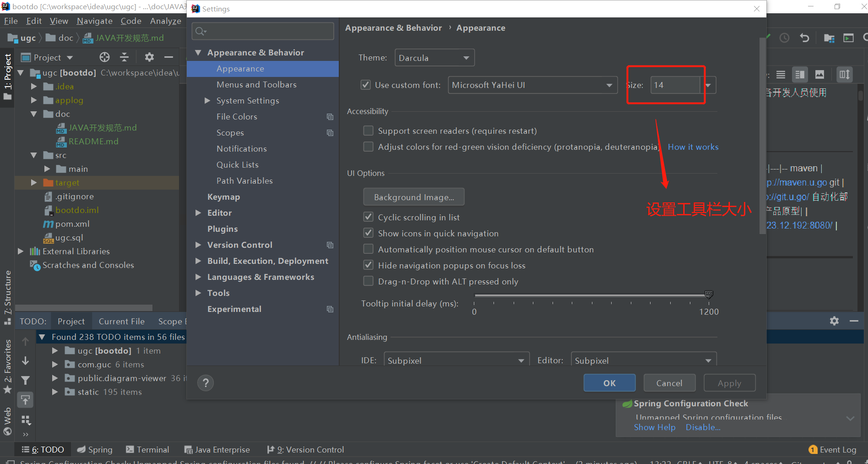Click the undo arrow icon in main toolbar

click(x=804, y=38)
